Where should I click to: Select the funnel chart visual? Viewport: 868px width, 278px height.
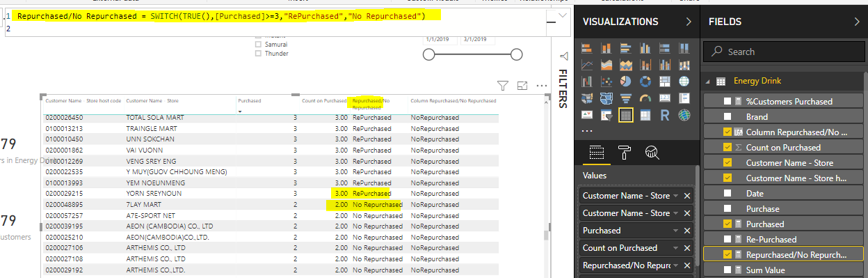coord(625,98)
